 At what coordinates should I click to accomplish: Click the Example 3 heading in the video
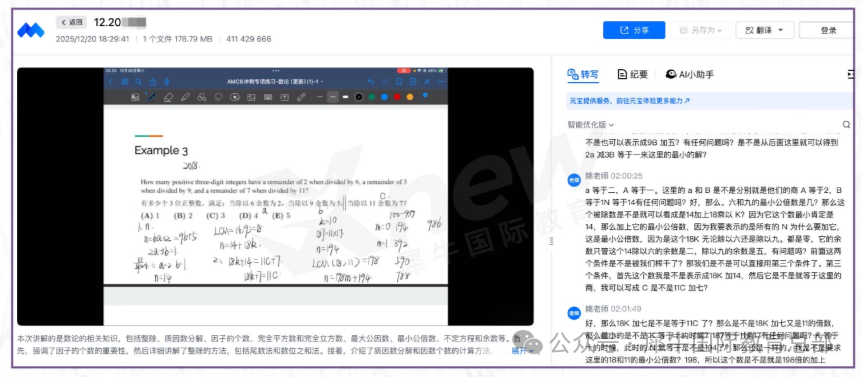[x=161, y=150]
